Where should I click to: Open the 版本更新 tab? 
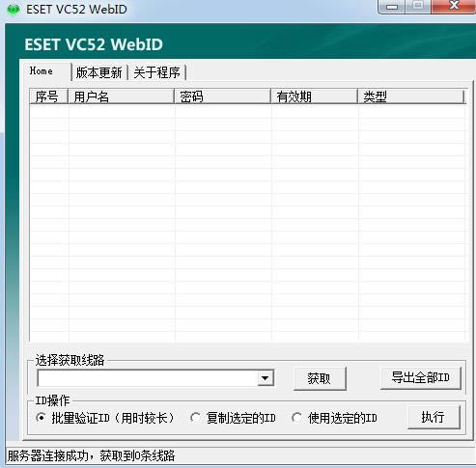[x=99, y=72]
